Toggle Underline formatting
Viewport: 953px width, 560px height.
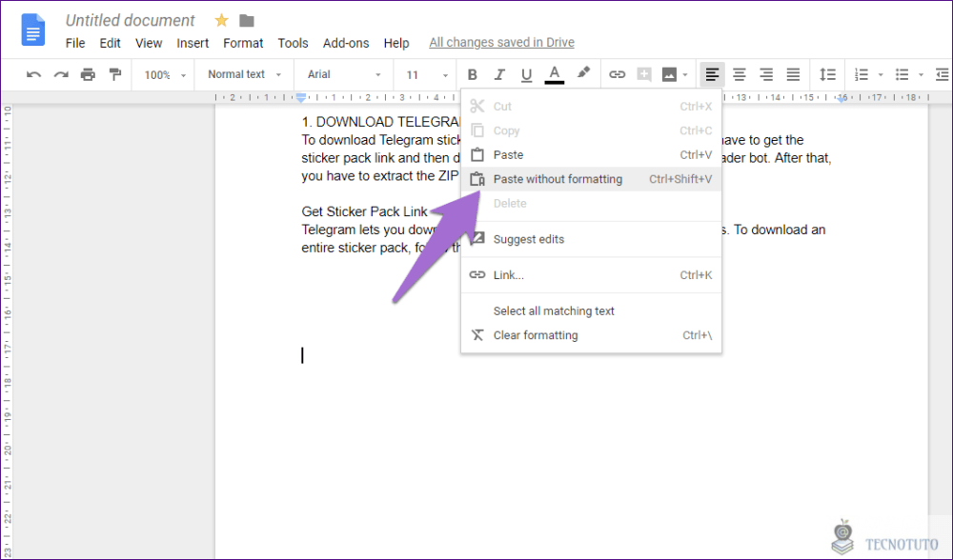[526, 74]
